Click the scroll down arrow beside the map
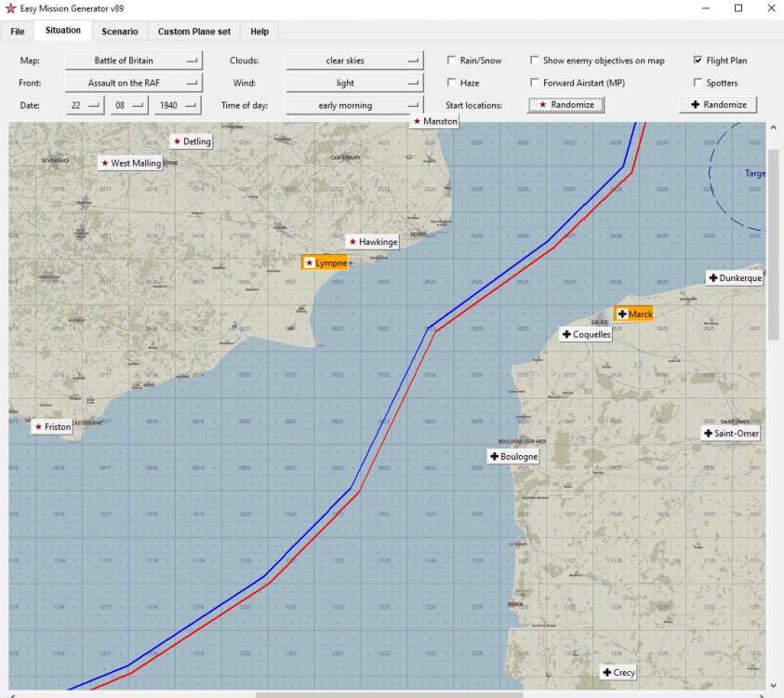This screenshot has height=698, width=784. [x=773, y=685]
